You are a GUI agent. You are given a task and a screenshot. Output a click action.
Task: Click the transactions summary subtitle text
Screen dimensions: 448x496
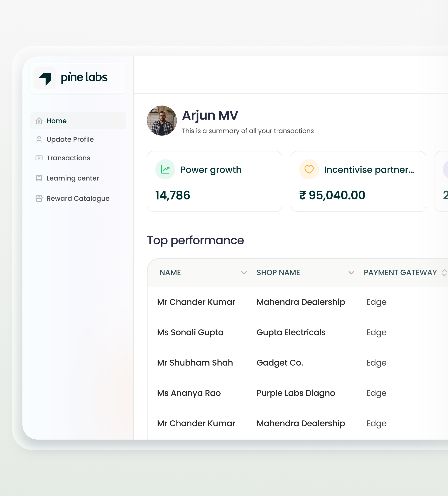pyautogui.click(x=248, y=131)
